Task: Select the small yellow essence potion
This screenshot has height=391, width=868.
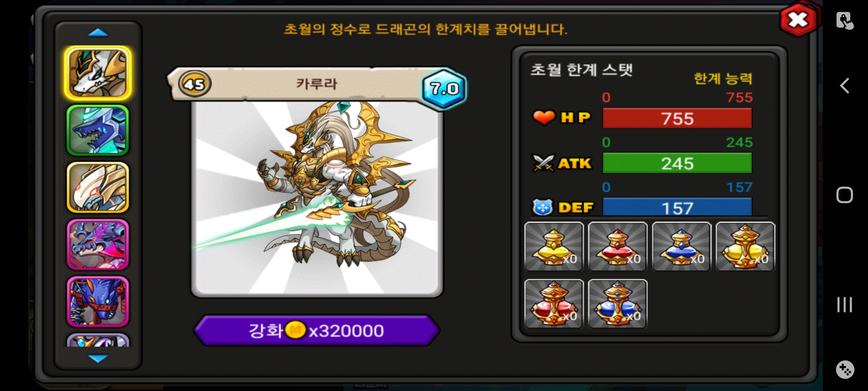Action: (x=554, y=246)
